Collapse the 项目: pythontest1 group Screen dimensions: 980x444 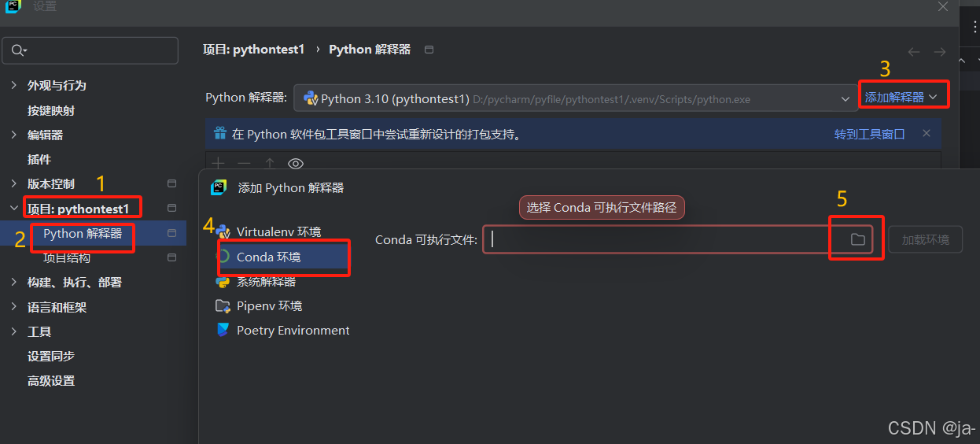[x=13, y=209]
